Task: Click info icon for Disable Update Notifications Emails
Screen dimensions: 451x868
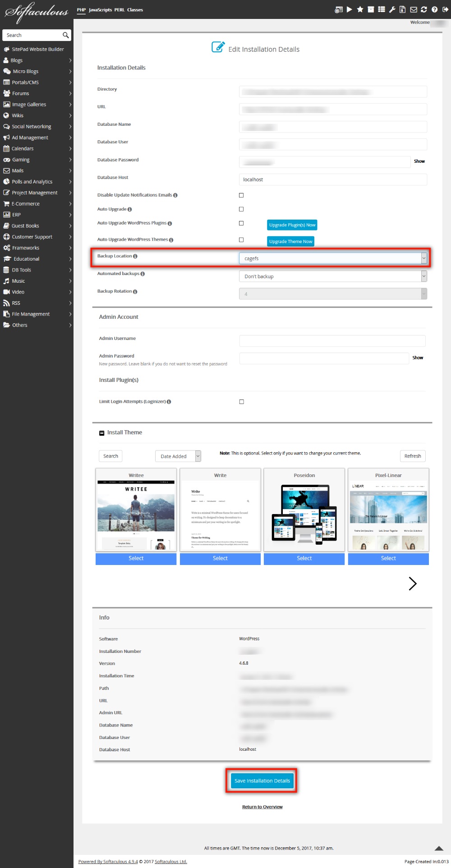Action: (175, 195)
